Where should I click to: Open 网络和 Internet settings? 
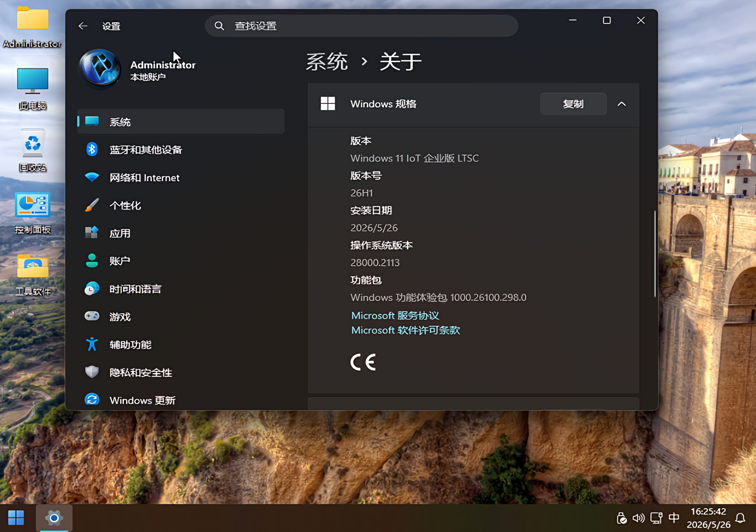181,177
